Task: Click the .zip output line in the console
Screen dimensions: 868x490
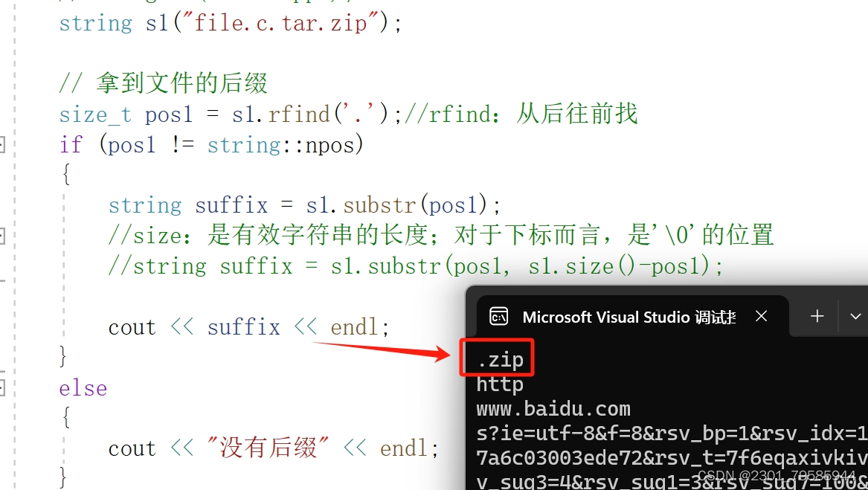Action: click(x=500, y=360)
